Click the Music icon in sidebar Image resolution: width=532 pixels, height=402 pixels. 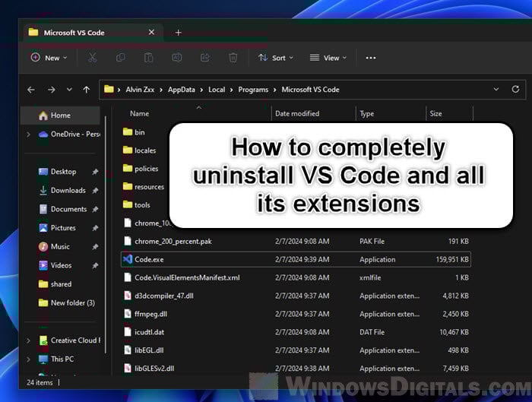tap(43, 247)
